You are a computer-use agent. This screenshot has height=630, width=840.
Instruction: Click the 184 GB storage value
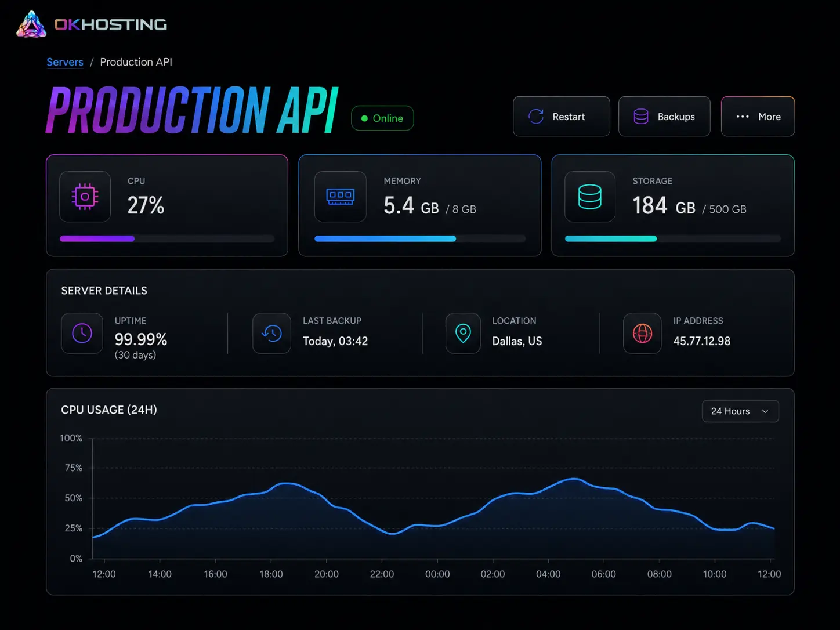(x=664, y=205)
